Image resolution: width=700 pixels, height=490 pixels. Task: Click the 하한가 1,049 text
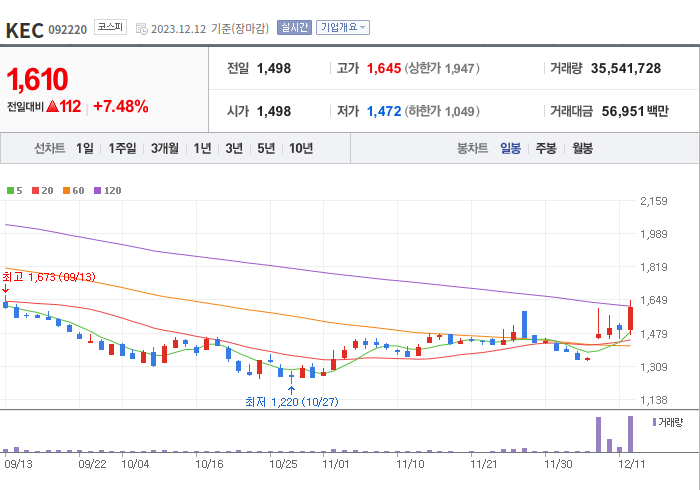coord(442,111)
